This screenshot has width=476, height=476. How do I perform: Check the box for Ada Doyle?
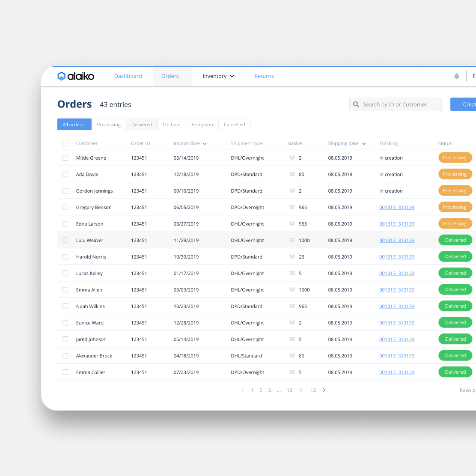(65, 175)
